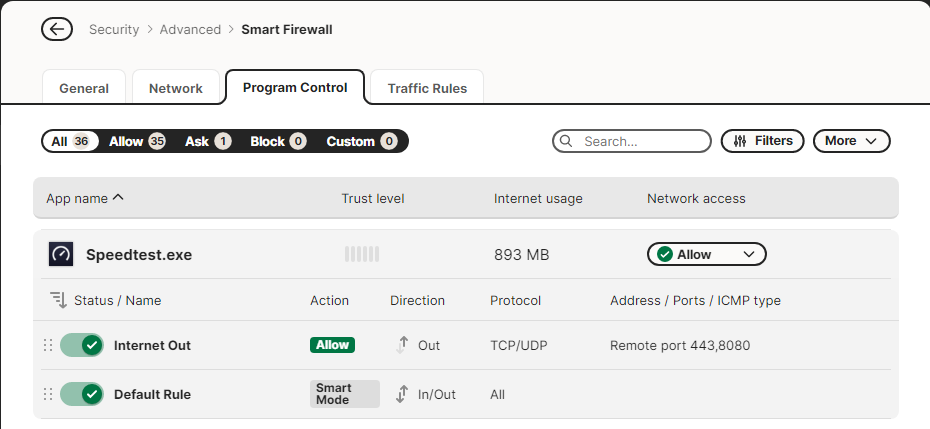This screenshot has height=429, width=930.
Task: Click the Out direction arrow icon
Action: coord(402,345)
